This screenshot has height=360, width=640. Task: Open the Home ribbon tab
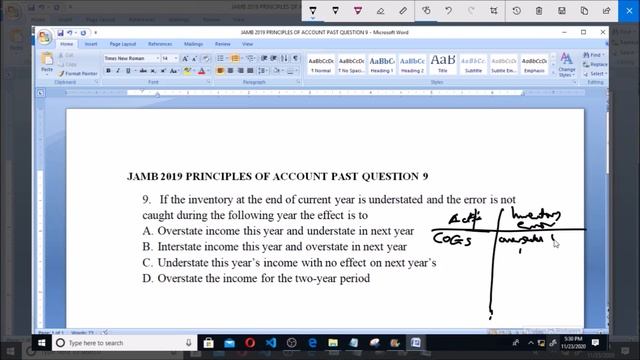click(x=67, y=44)
